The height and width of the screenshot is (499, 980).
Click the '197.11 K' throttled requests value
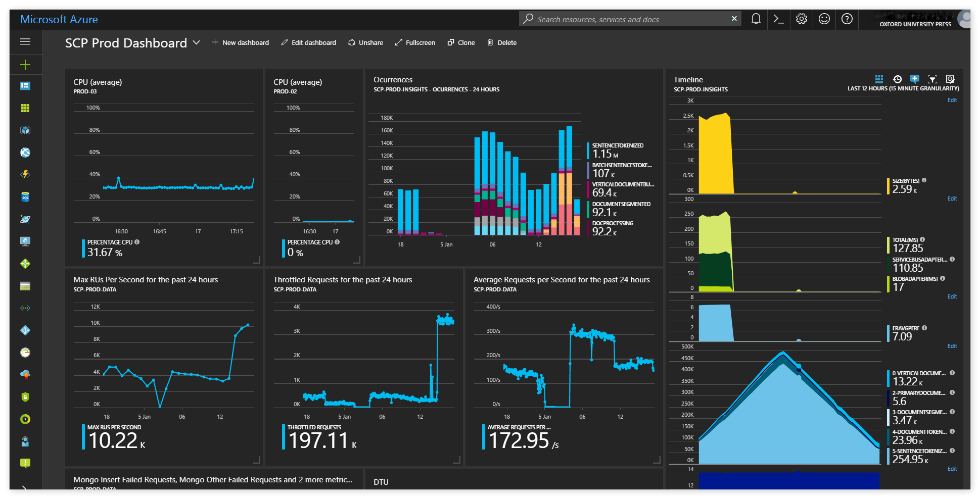[323, 440]
